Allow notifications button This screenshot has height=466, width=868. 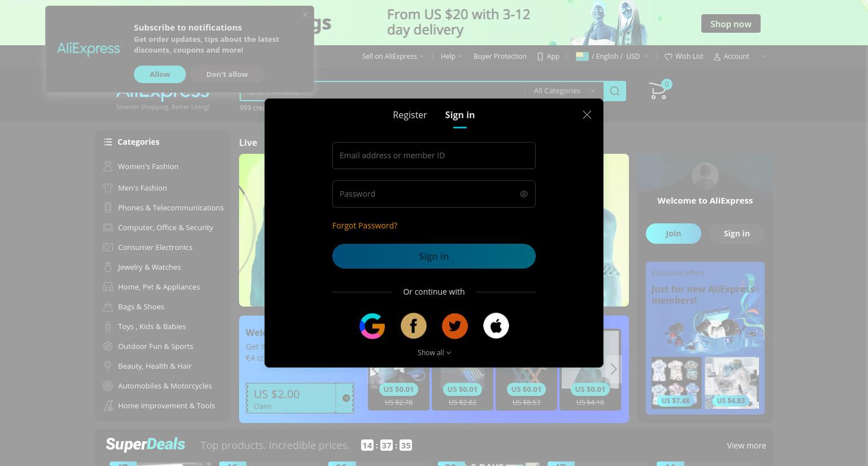pos(160,74)
